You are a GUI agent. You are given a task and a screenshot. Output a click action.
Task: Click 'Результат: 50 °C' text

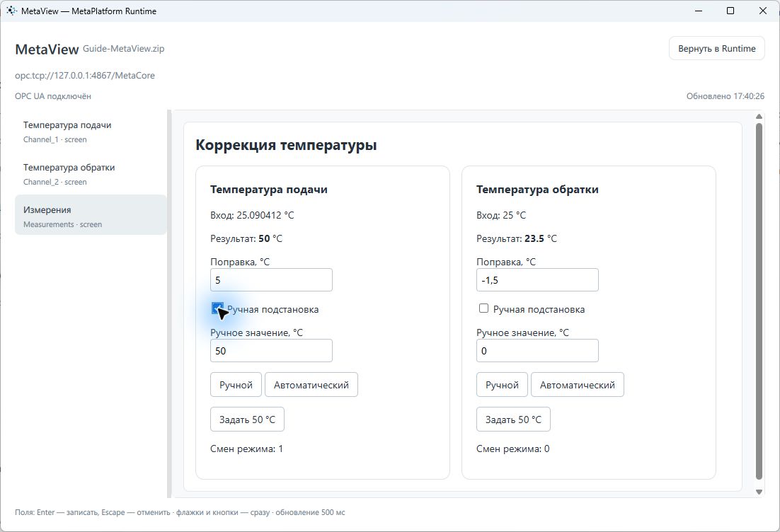tap(246, 238)
